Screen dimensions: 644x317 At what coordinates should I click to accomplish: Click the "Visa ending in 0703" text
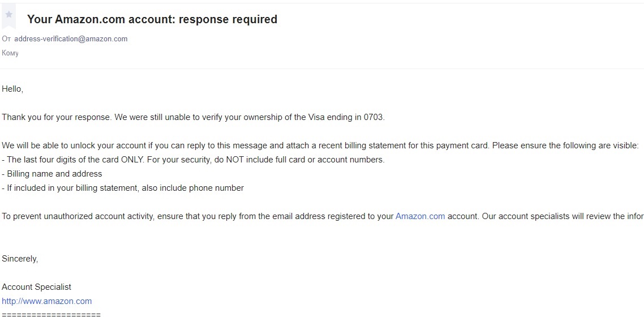click(x=346, y=117)
